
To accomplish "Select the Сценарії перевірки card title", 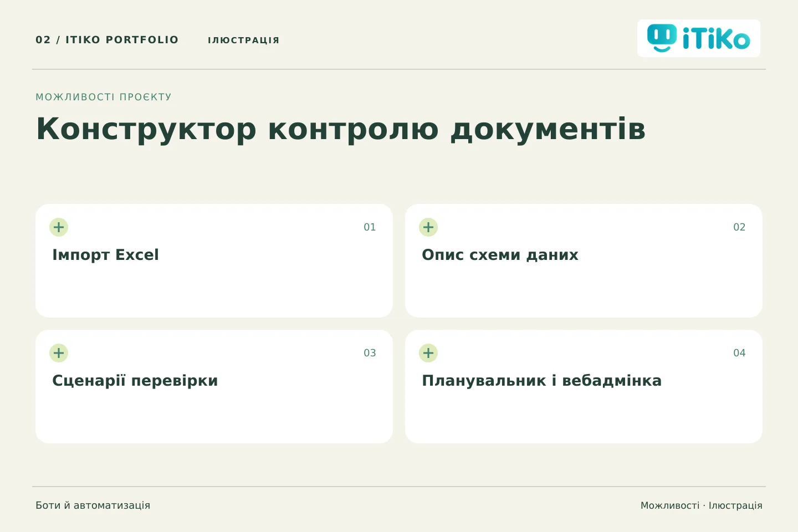I will [135, 381].
